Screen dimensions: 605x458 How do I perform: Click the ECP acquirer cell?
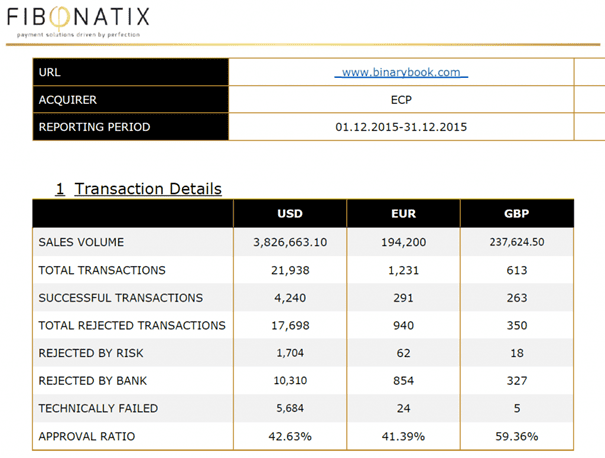(x=401, y=100)
